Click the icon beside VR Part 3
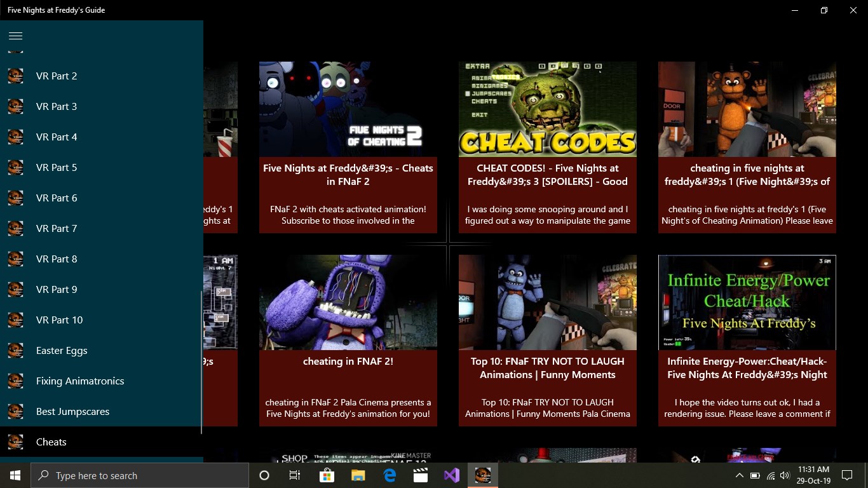 (x=16, y=107)
